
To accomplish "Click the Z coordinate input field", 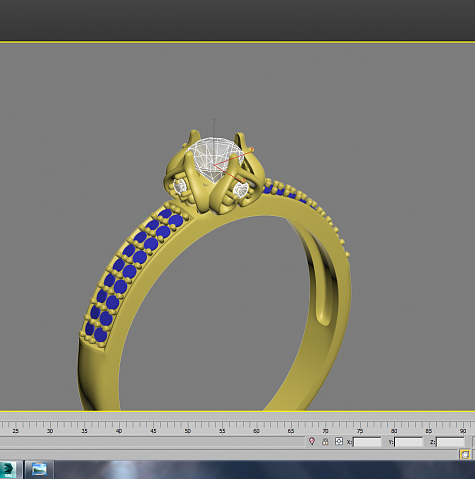I will click(450, 442).
